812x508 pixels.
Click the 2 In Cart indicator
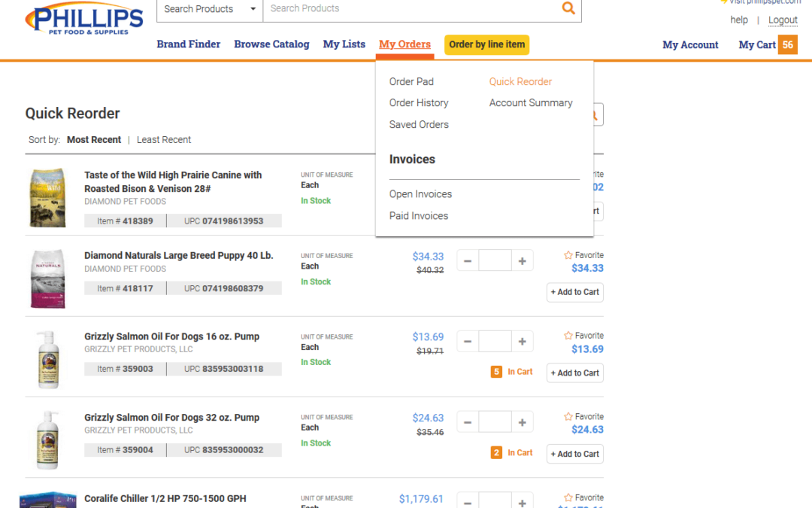(512, 452)
